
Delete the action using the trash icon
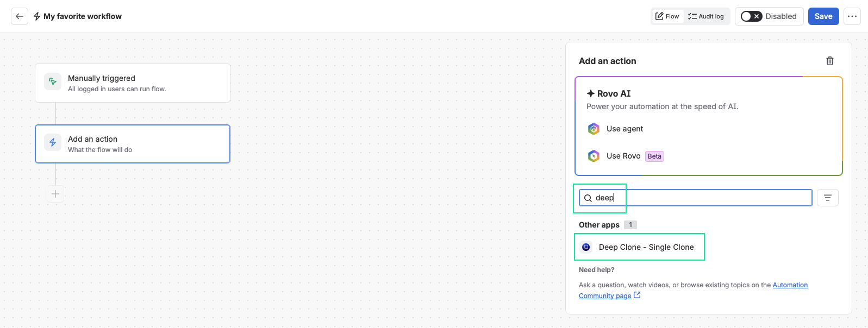(x=830, y=61)
